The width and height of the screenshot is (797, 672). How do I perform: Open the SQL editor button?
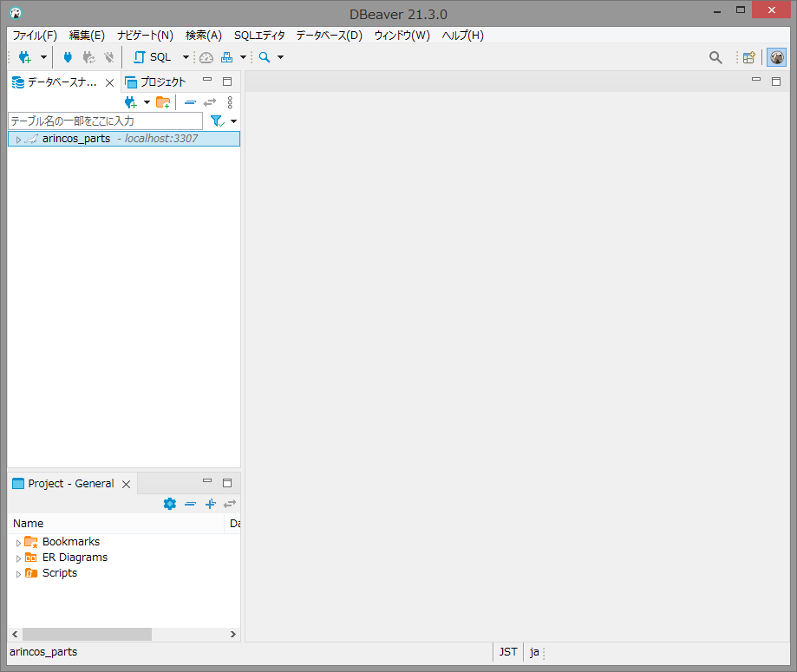[x=153, y=57]
